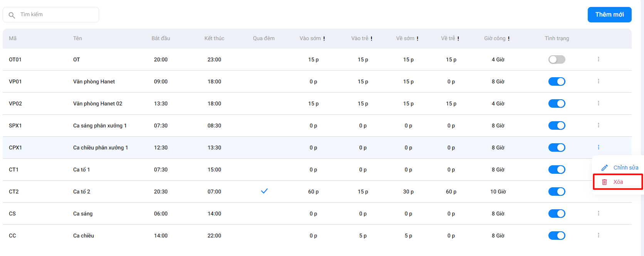
Task: Click the Qua đêm column header
Action: click(x=264, y=38)
